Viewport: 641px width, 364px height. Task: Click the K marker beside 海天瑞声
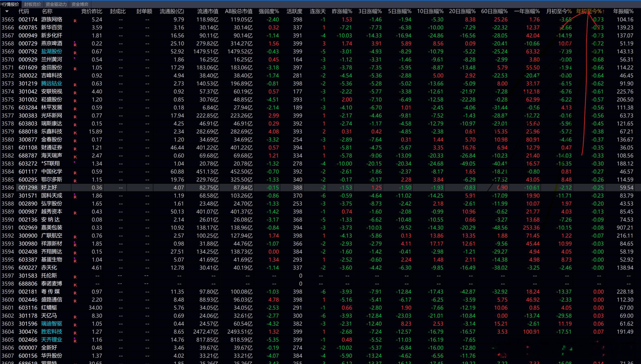[x=75, y=157]
